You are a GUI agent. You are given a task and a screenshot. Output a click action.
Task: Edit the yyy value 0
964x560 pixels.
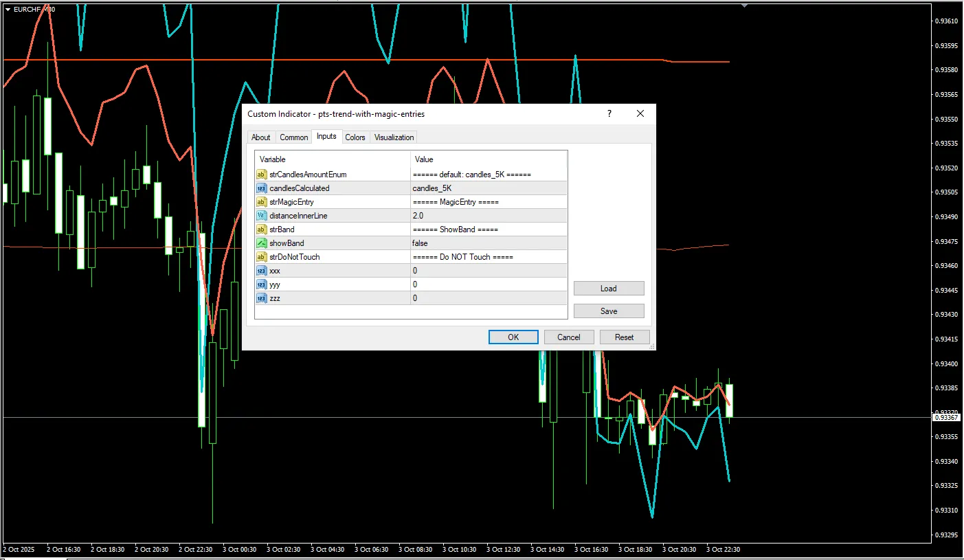[x=489, y=284]
